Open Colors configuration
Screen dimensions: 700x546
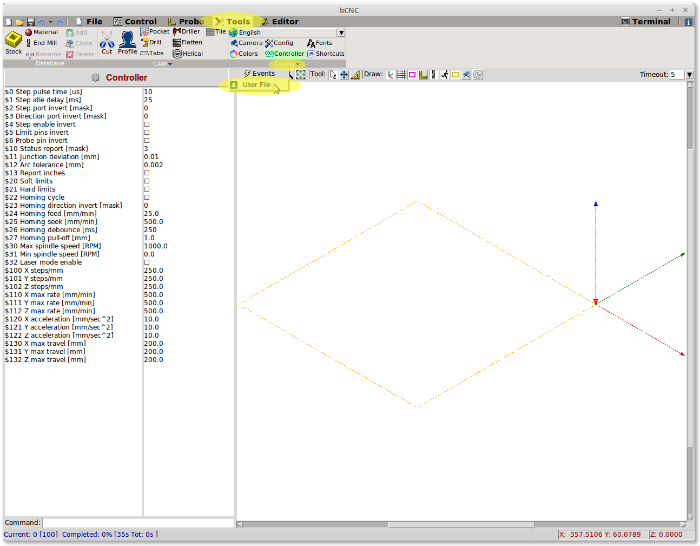tap(244, 54)
